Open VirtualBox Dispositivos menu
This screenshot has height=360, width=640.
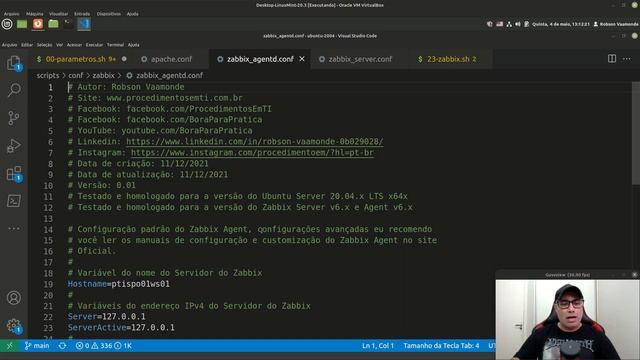point(109,14)
